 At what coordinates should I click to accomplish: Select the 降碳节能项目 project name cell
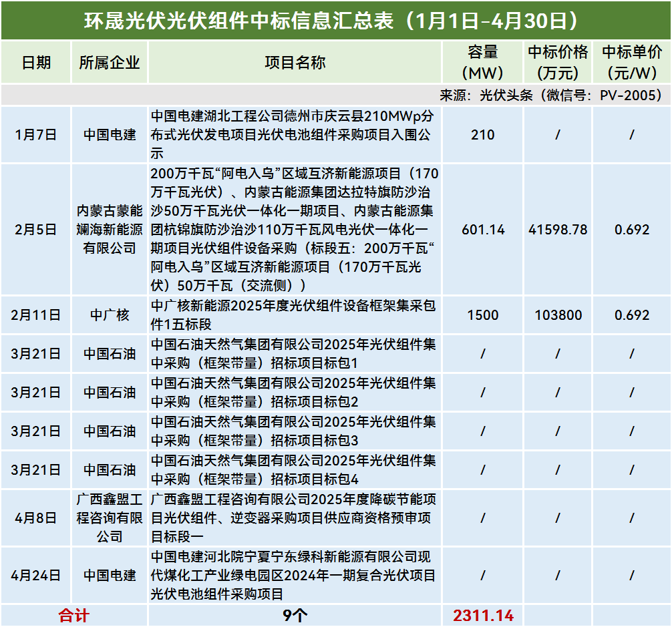click(293, 517)
